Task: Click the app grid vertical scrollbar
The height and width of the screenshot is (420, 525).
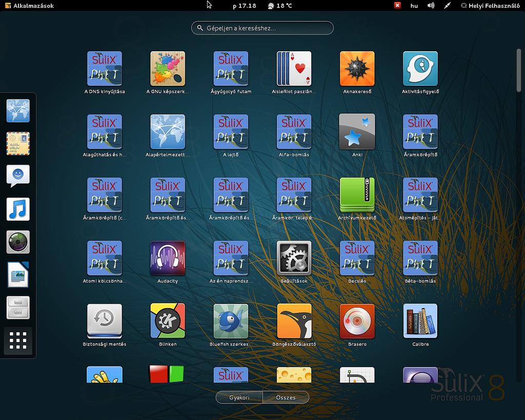Action: pyautogui.click(x=519, y=70)
